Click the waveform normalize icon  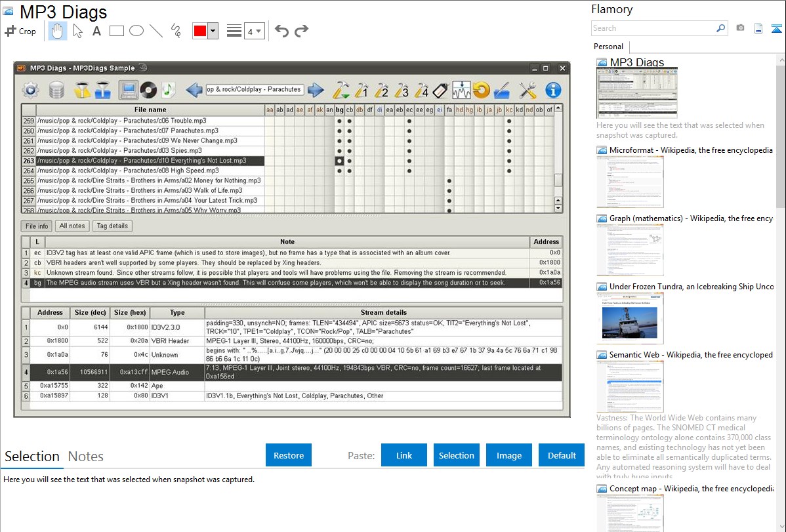[461, 91]
